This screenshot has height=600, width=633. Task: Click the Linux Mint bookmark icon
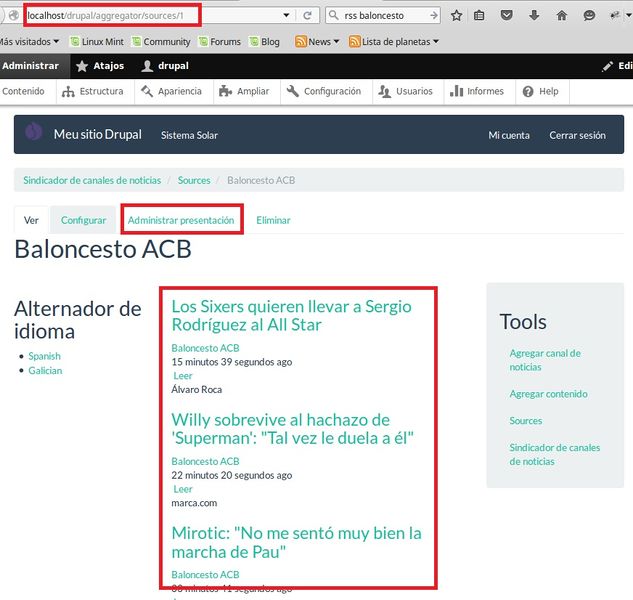tap(75, 41)
